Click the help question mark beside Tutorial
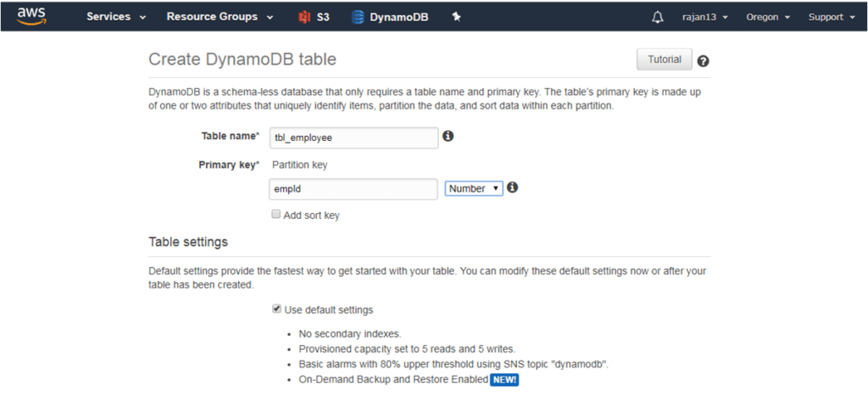 pyautogui.click(x=703, y=61)
